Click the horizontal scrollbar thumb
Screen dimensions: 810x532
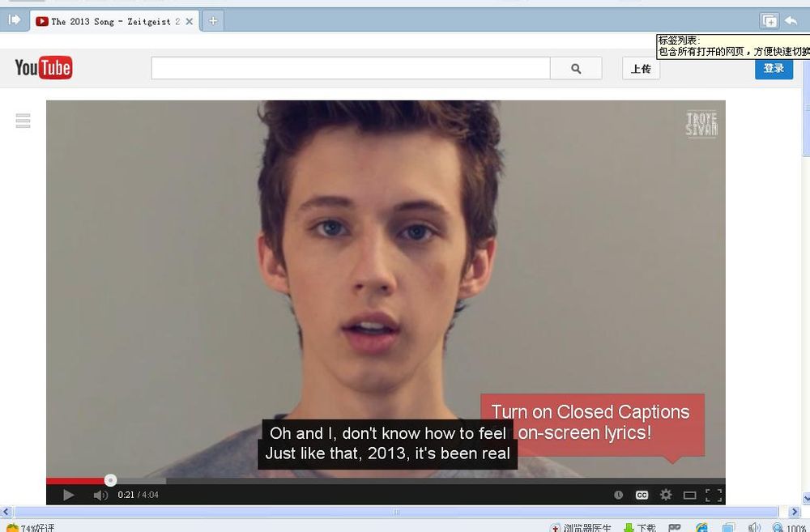[x=396, y=512]
